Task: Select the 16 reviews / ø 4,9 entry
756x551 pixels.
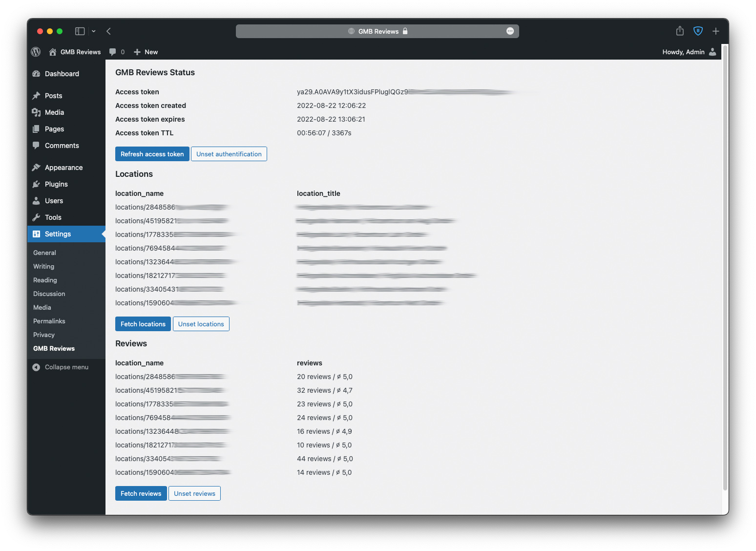Action: pyautogui.click(x=324, y=431)
